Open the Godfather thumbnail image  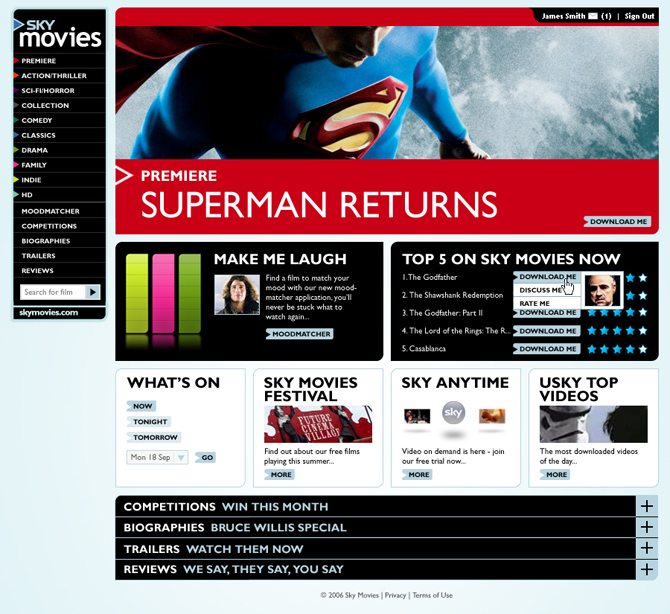click(603, 290)
